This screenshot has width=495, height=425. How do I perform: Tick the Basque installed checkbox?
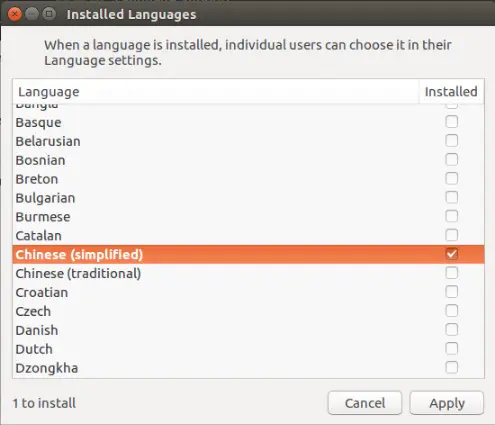tap(451, 122)
